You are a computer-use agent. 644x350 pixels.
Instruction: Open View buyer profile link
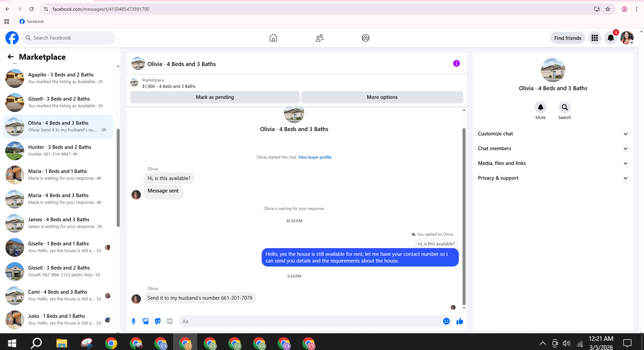pyautogui.click(x=315, y=157)
